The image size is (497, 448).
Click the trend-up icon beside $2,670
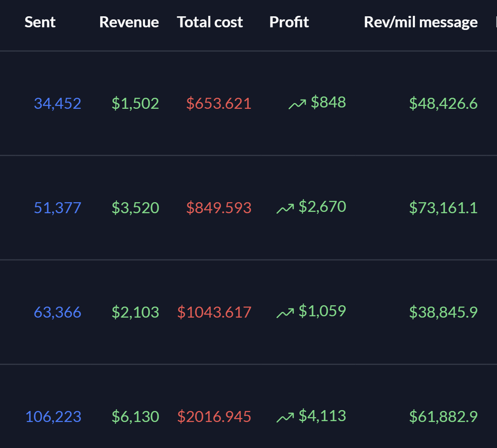(285, 209)
